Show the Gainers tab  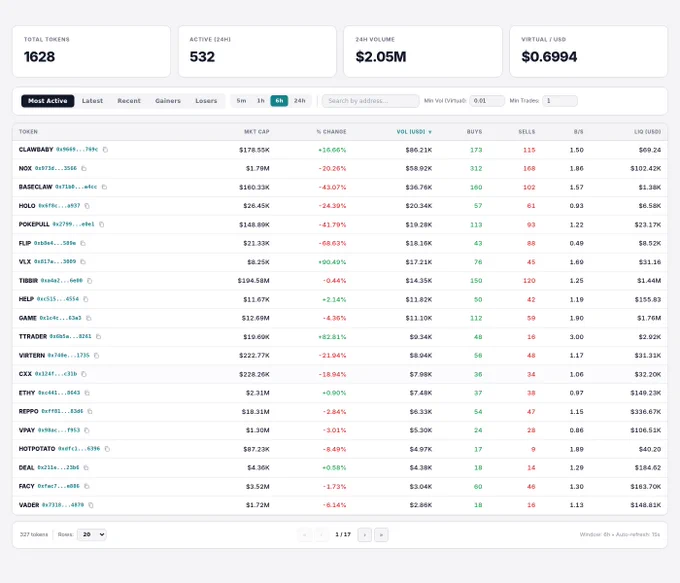[168, 101]
